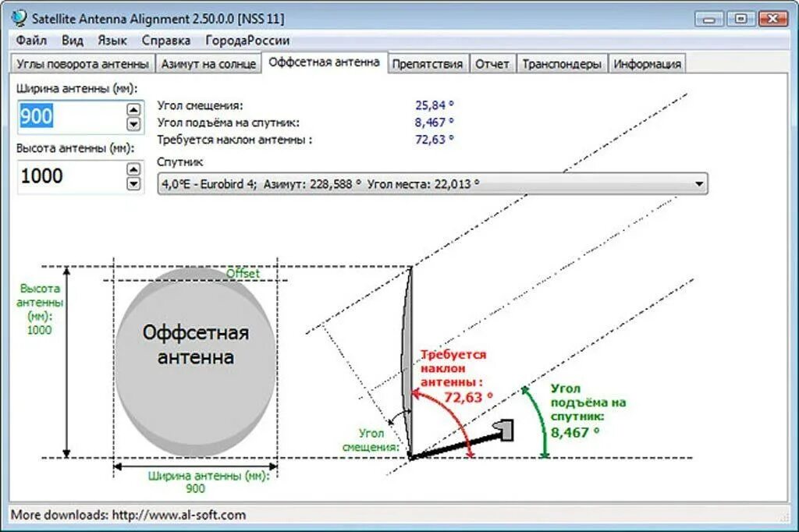Click the green width value 900 under the diagram

195,488
